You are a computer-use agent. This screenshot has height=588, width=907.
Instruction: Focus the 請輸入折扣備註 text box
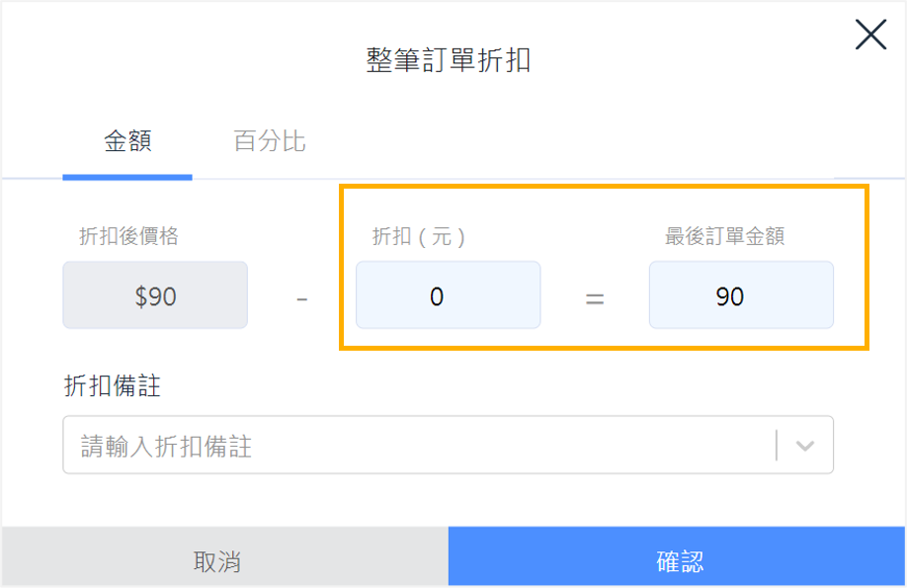[x=419, y=445]
